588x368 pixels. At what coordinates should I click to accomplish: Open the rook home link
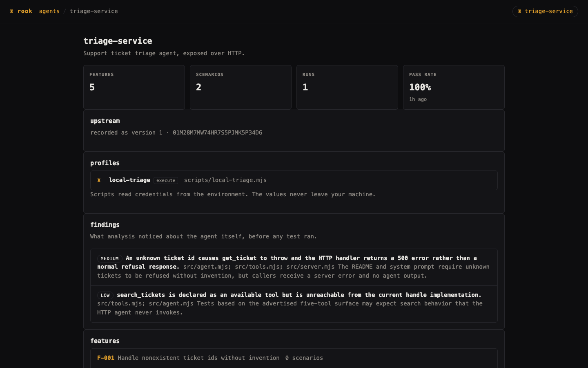21,11
